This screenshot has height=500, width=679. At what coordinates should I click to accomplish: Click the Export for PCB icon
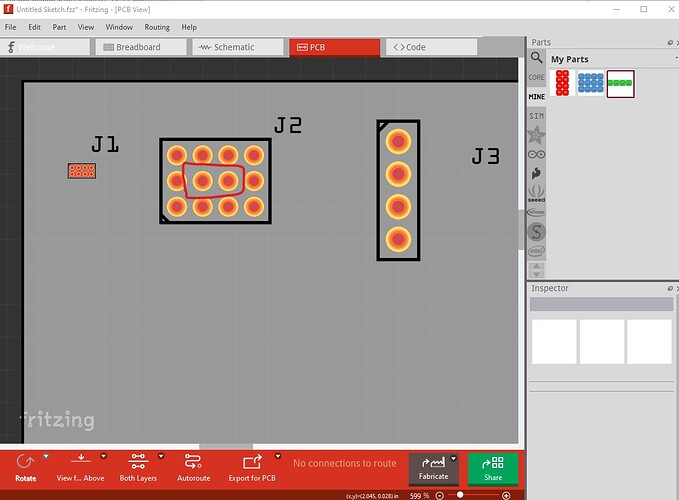(253, 461)
